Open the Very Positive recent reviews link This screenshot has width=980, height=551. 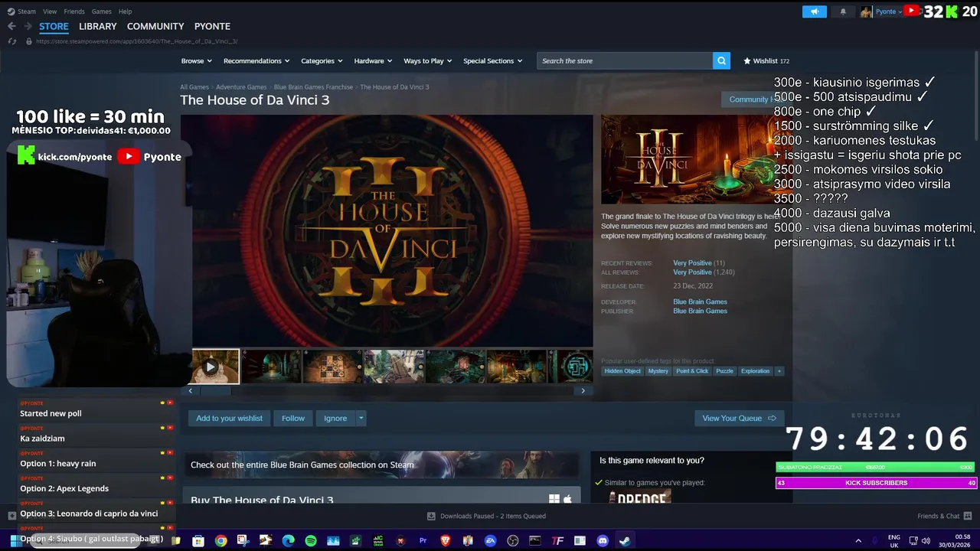pyautogui.click(x=692, y=263)
